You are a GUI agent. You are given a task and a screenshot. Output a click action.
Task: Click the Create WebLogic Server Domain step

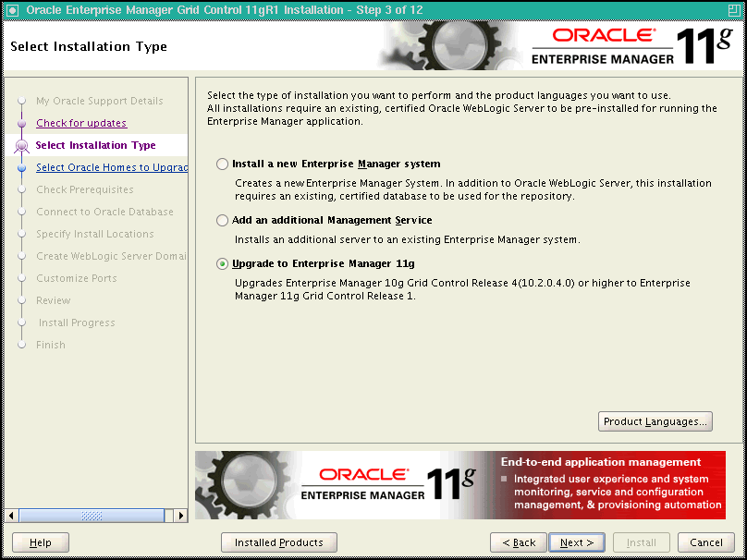click(112, 256)
